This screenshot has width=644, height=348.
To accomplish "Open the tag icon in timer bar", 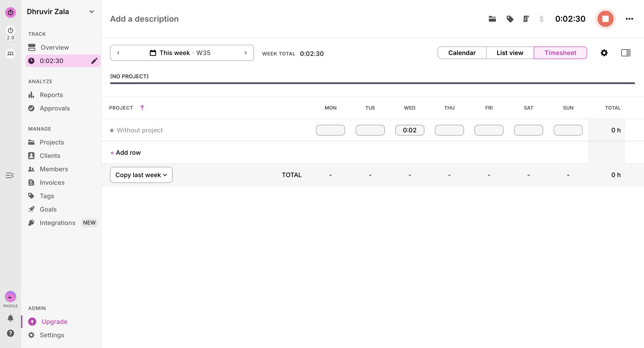I will [x=510, y=19].
